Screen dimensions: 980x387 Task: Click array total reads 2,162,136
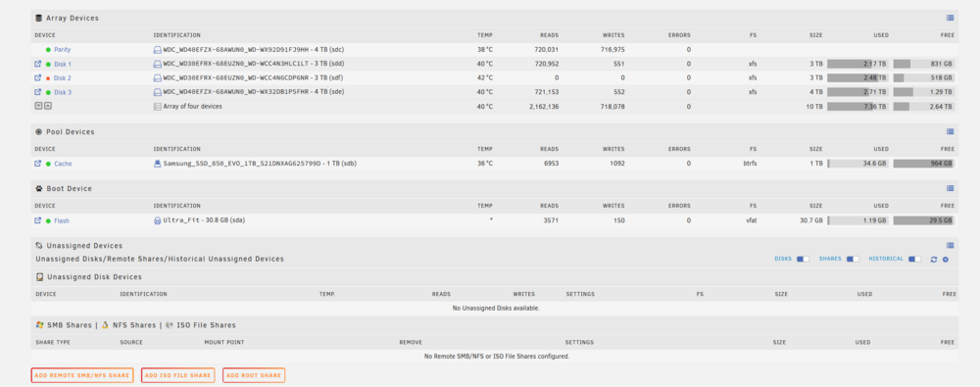(x=543, y=106)
